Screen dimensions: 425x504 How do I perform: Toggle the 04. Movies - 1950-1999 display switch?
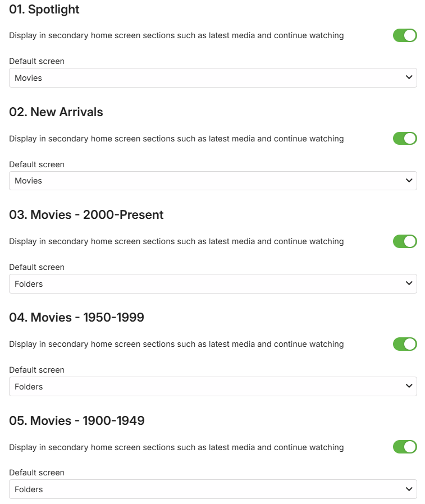tap(405, 344)
